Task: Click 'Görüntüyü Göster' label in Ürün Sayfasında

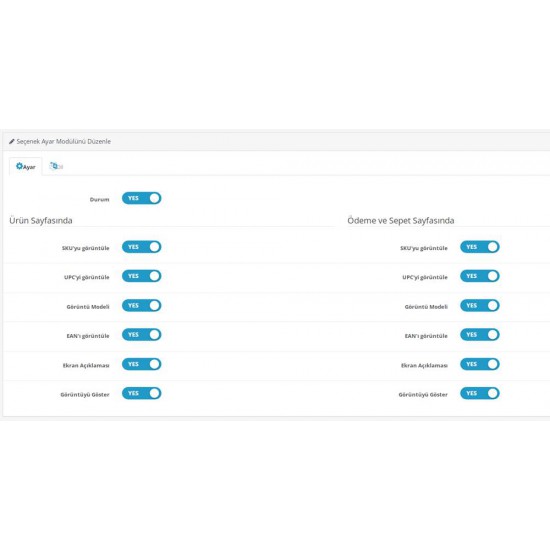Action: click(x=85, y=395)
